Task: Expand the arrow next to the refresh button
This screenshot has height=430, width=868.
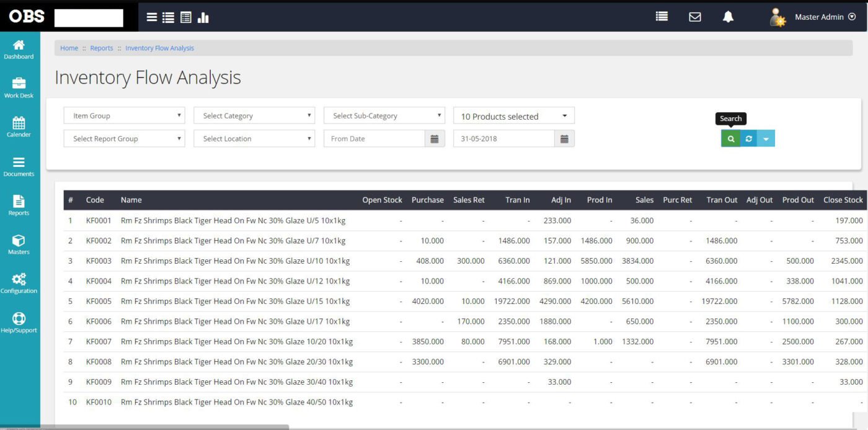Action: [x=766, y=138]
